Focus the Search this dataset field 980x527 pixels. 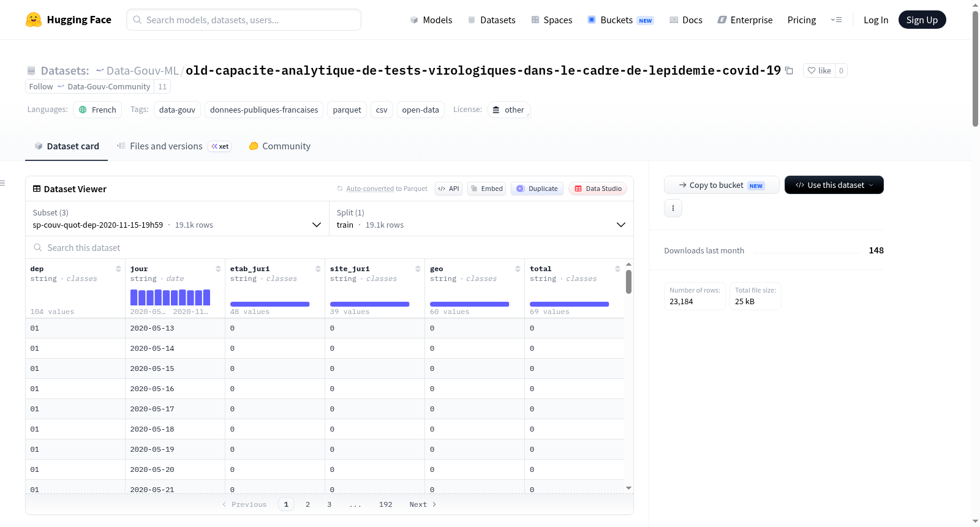[330, 247]
